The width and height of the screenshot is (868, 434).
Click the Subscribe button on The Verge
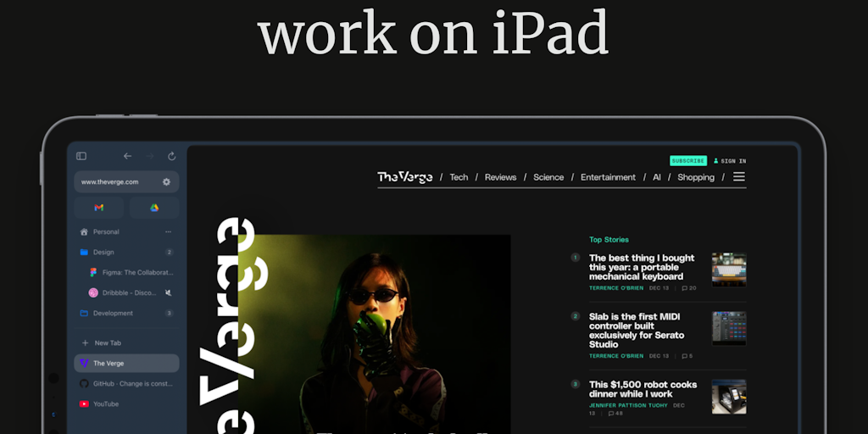coord(688,160)
